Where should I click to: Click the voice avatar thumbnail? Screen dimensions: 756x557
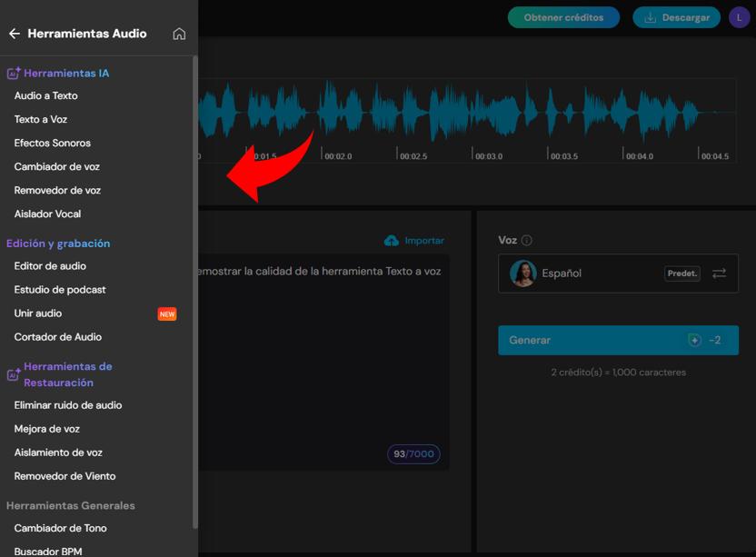pyautogui.click(x=521, y=274)
